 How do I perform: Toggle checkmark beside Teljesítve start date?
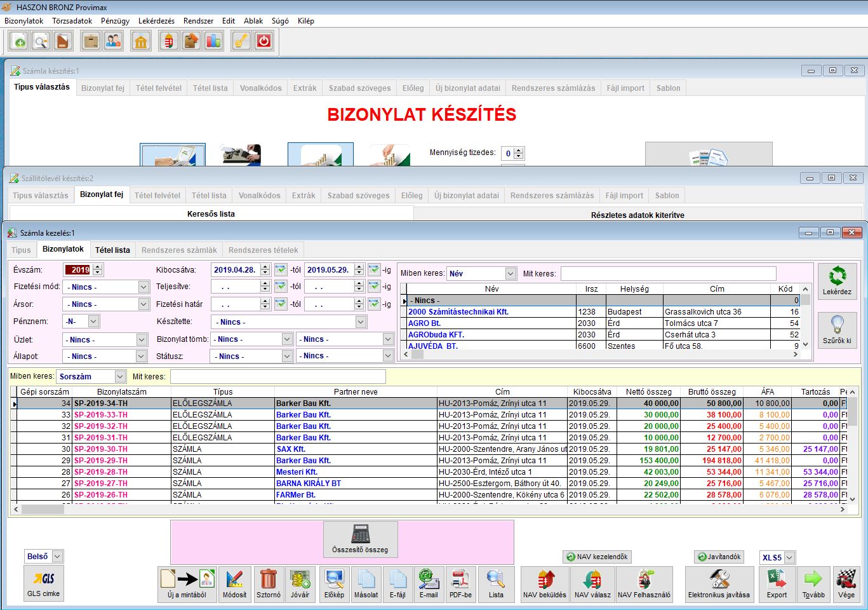pyautogui.click(x=281, y=287)
